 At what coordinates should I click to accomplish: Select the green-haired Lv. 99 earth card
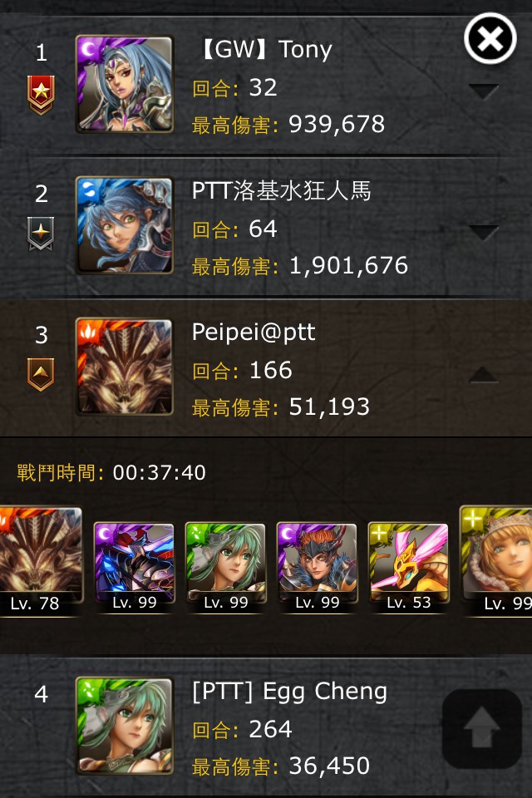[225, 567]
